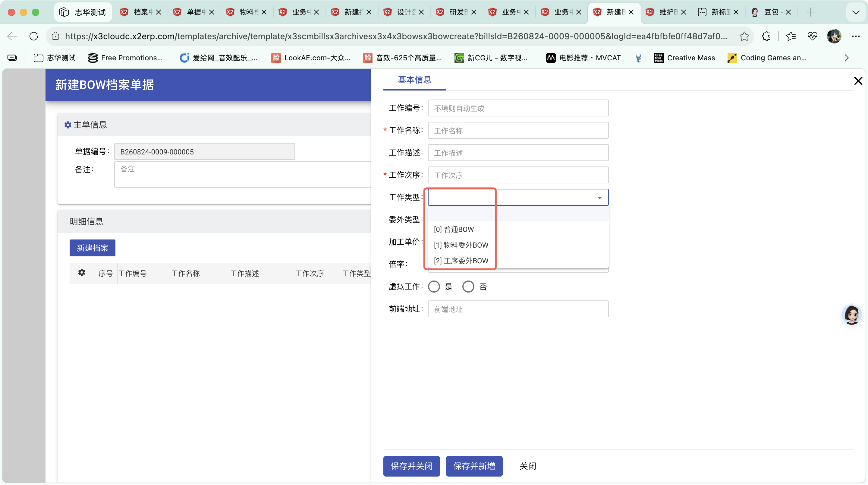
Task: Switch to the 志华测试 browser tab
Action: tap(83, 12)
